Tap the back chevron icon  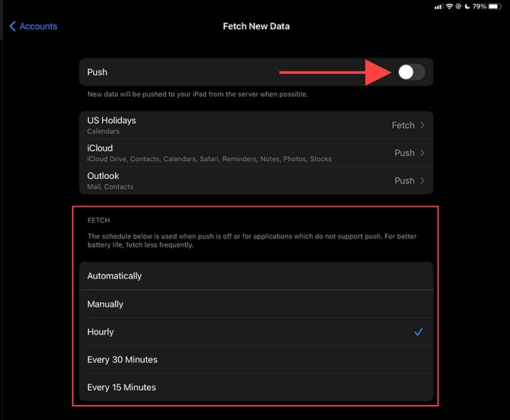point(12,26)
